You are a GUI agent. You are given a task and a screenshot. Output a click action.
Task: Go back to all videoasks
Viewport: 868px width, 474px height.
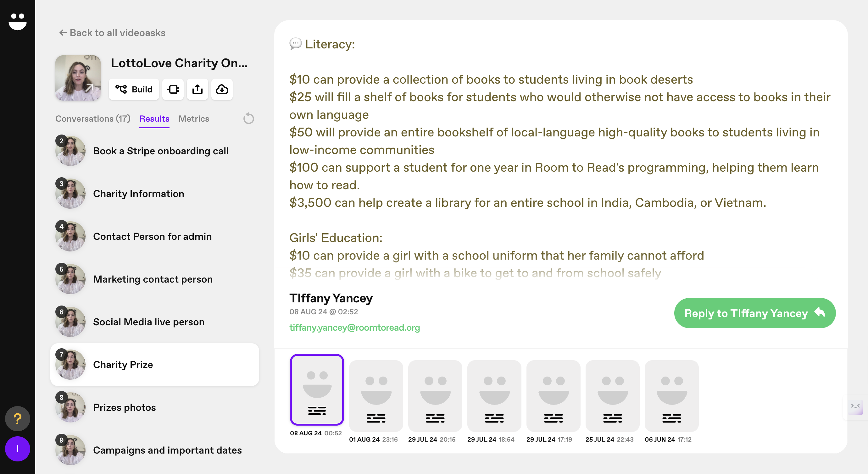pyautogui.click(x=112, y=33)
